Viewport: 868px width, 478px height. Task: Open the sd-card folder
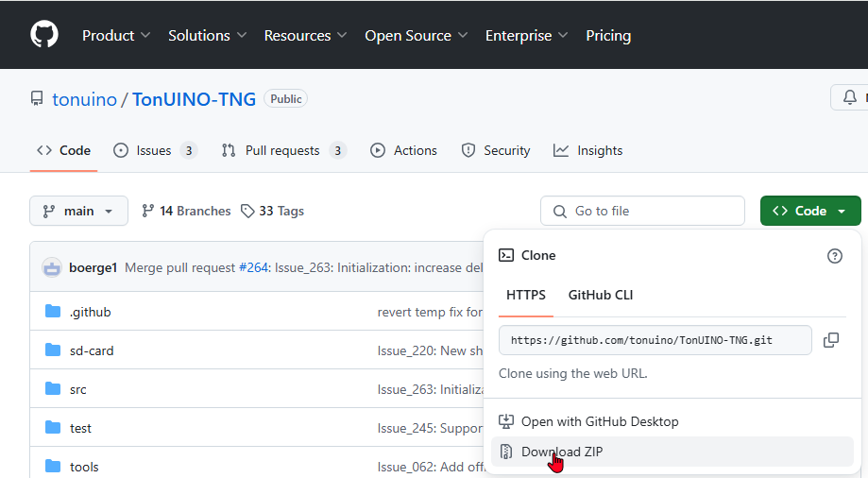click(x=92, y=351)
